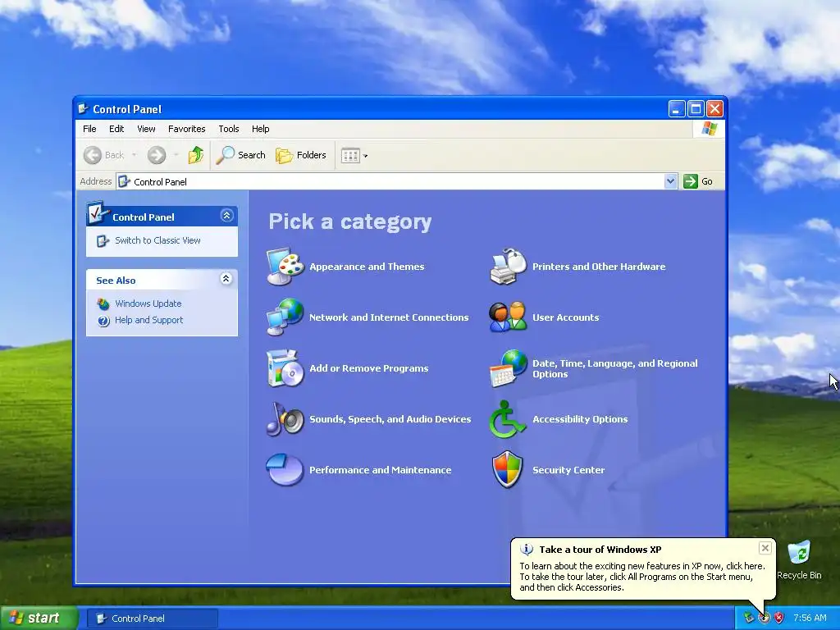Click the Add or Remove Programs label
The image size is (840, 630).
pos(368,368)
